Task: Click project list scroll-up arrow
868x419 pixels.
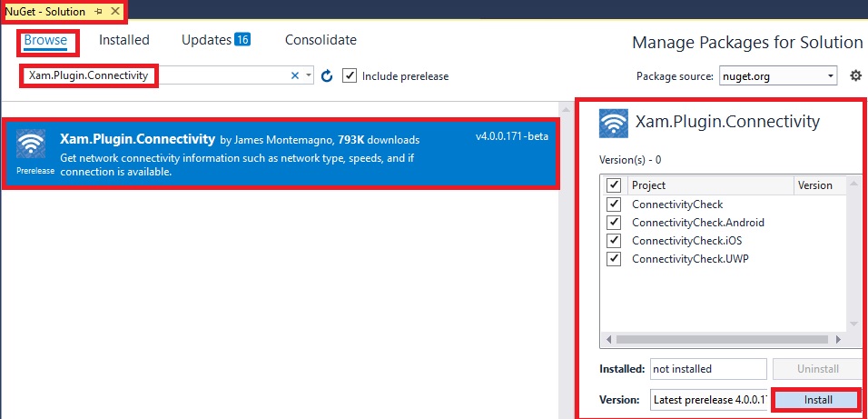Action: [x=854, y=183]
